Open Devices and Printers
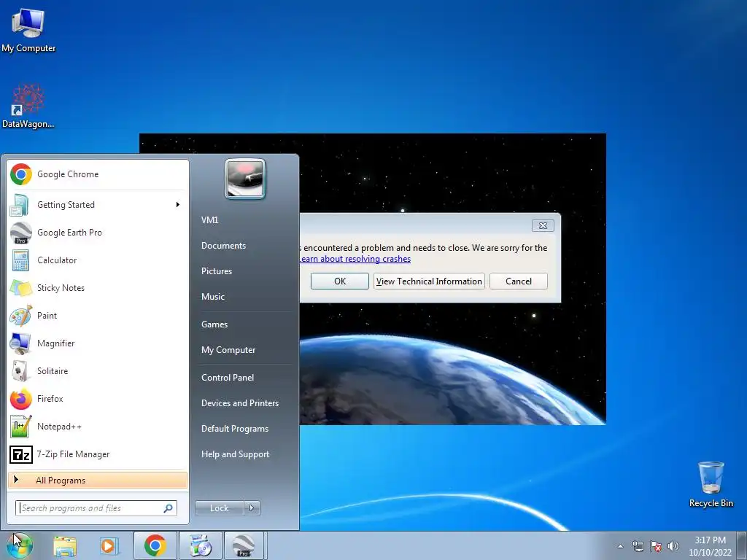Screen dimensions: 747x560 tap(239, 402)
